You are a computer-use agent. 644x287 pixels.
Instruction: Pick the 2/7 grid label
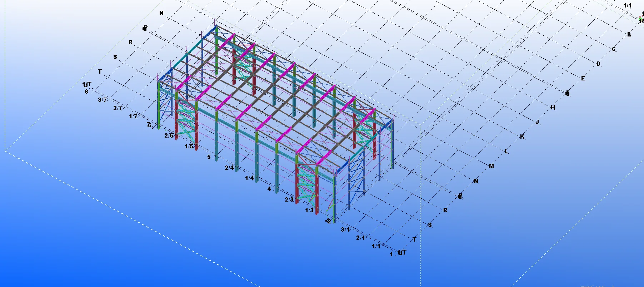tap(118, 108)
